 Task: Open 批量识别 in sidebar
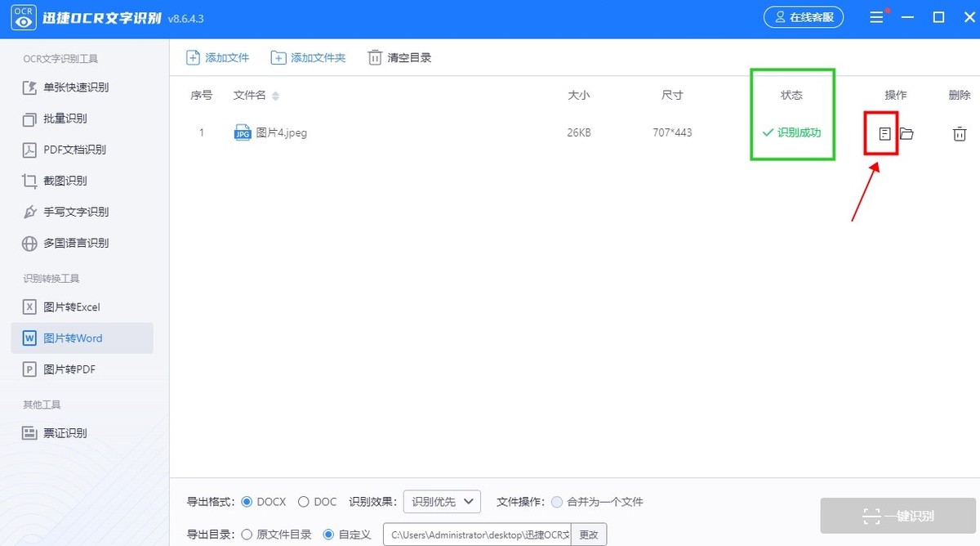point(82,119)
